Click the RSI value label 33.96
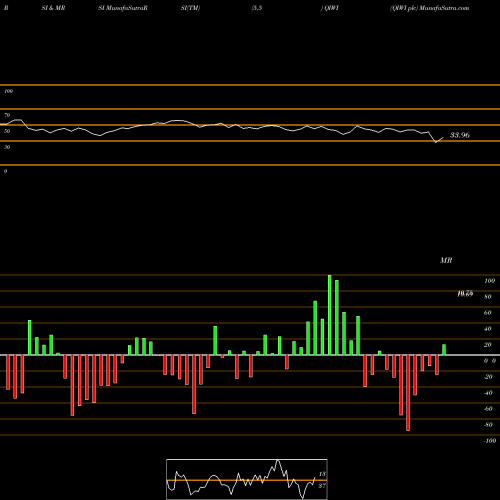The width and height of the screenshot is (500, 500). coord(460,135)
